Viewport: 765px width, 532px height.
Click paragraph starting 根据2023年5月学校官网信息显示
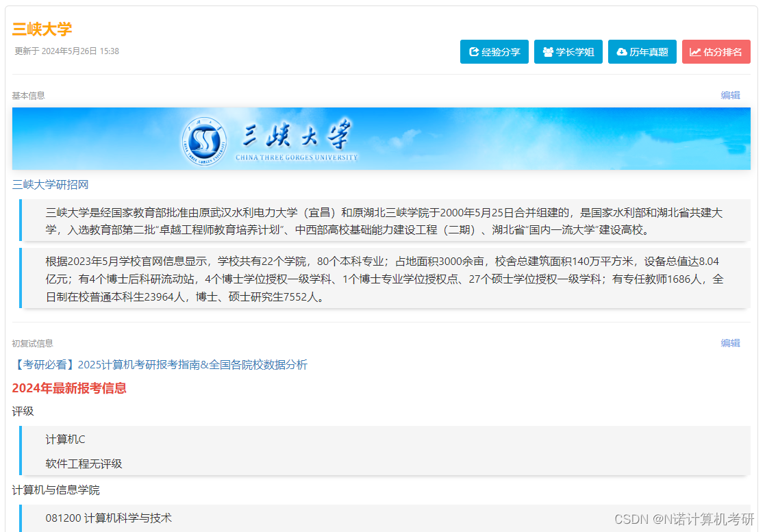384,279
